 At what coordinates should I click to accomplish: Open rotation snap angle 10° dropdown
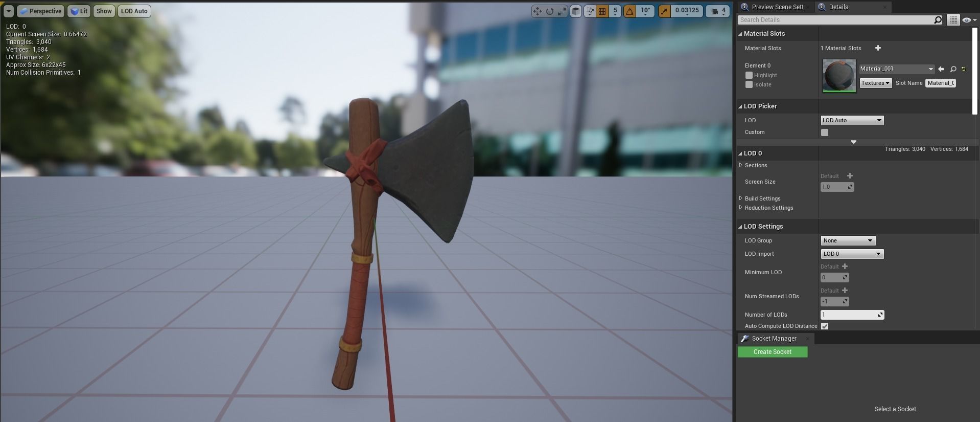point(645,11)
